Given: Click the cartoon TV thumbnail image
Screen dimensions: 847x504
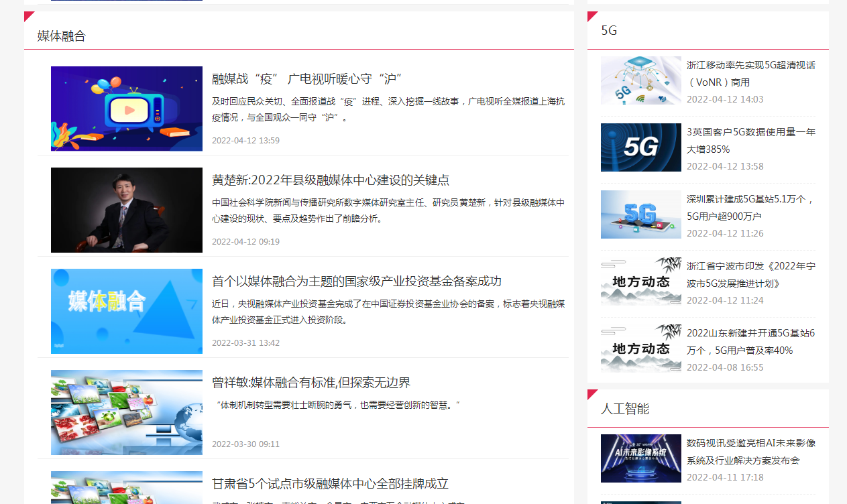Looking at the screenshot, I should click(x=127, y=109).
